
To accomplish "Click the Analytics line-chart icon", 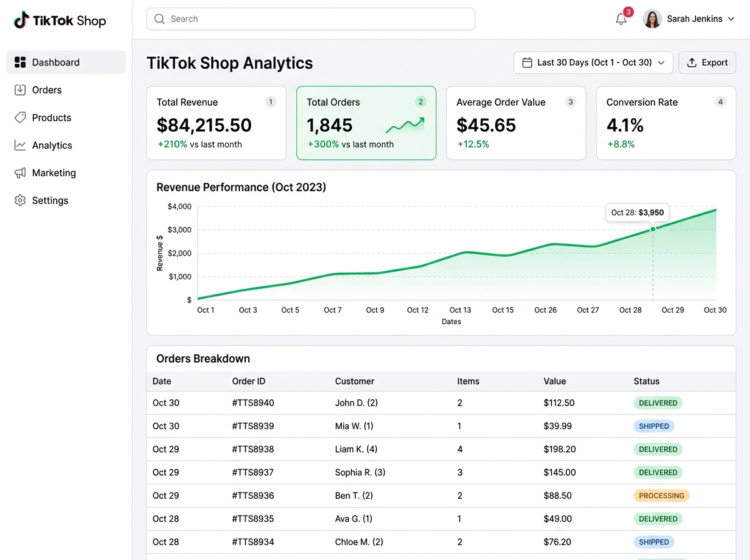I will (x=20, y=145).
